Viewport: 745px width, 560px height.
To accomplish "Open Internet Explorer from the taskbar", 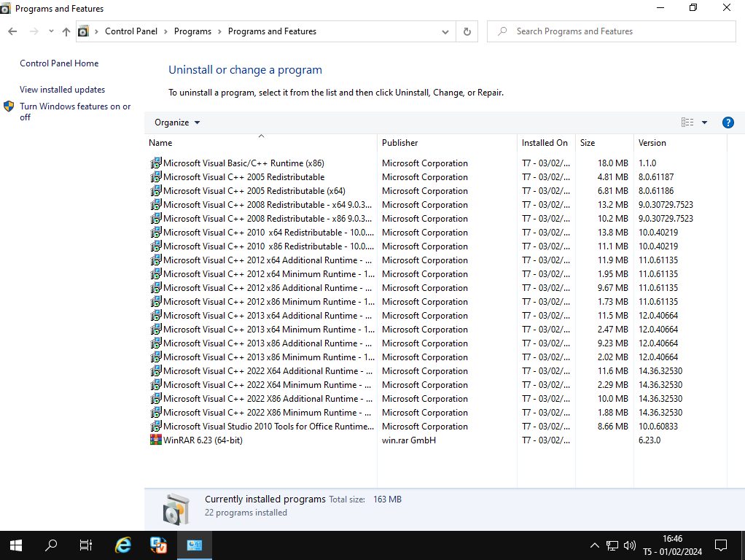I will tap(123, 545).
